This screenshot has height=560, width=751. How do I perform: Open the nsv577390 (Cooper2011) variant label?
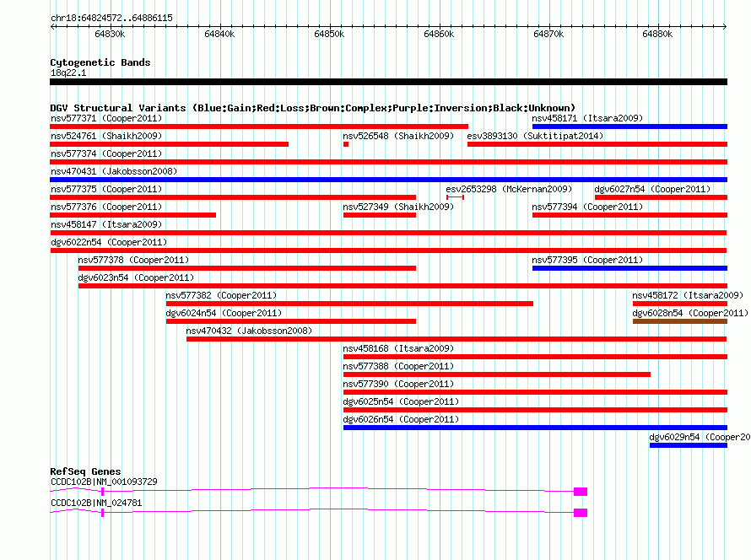coord(398,384)
